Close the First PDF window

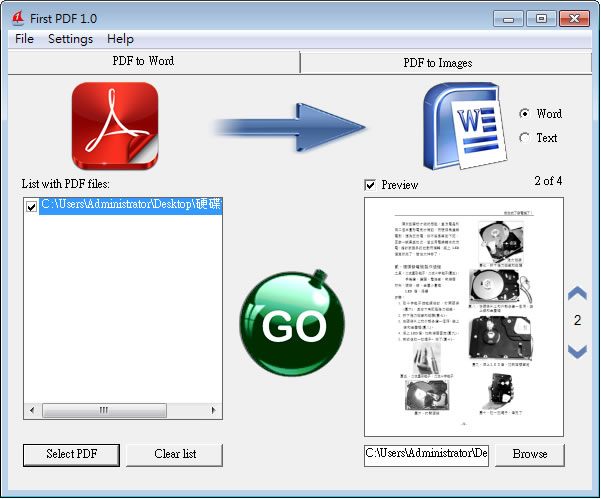click(x=574, y=18)
